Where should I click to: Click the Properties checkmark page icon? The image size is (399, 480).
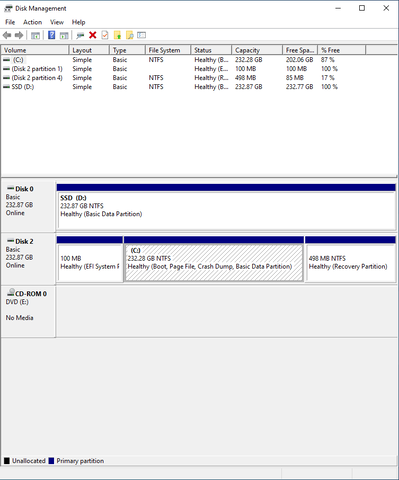coord(105,35)
